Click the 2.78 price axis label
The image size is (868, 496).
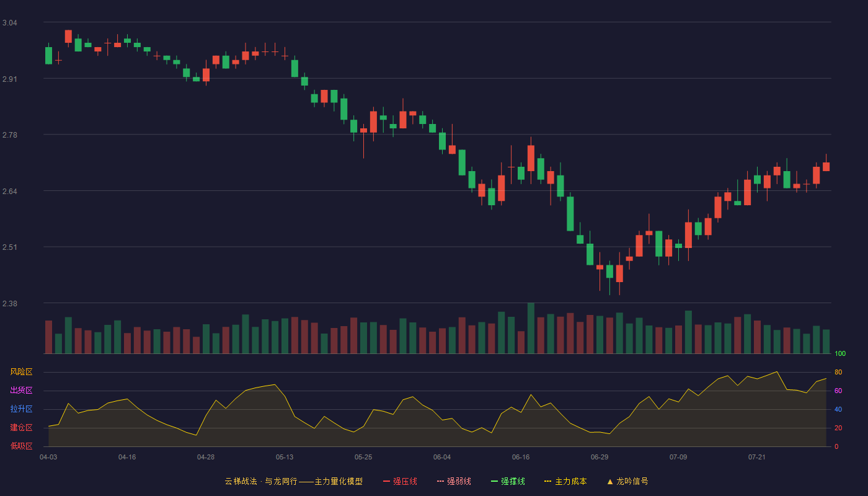(10, 135)
